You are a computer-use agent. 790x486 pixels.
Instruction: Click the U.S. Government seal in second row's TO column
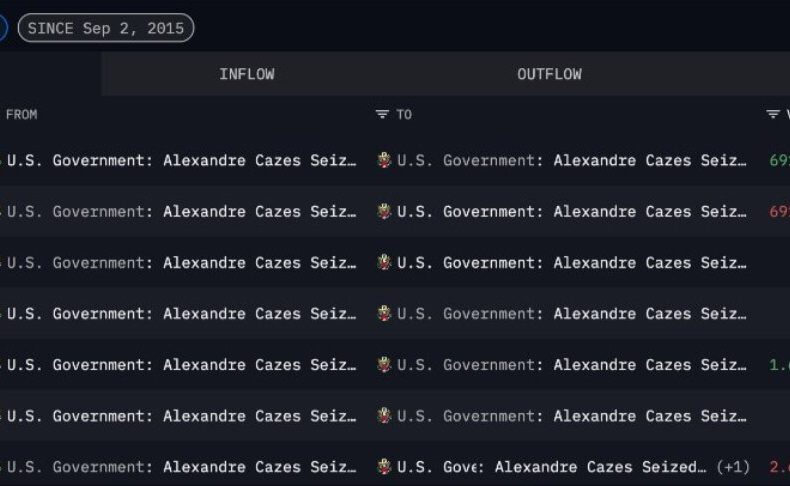[x=384, y=212]
